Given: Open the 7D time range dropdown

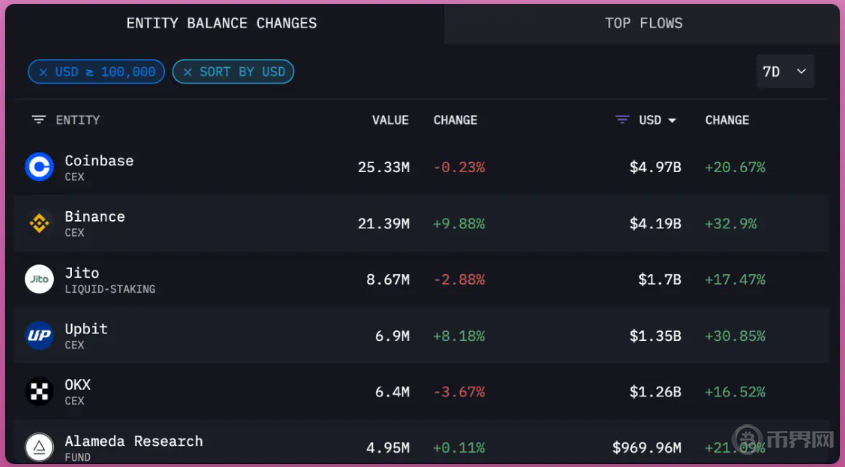Looking at the screenshot, I should [x=785, y=72].
